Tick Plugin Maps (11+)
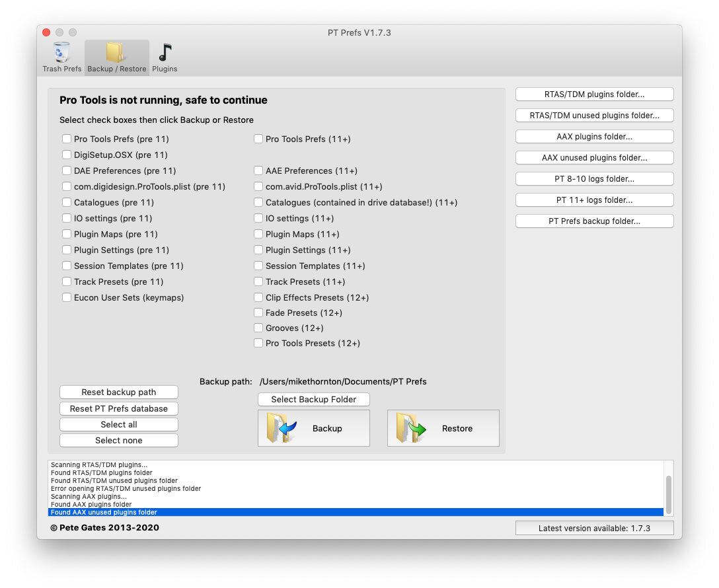 click(x=258, y=234)
